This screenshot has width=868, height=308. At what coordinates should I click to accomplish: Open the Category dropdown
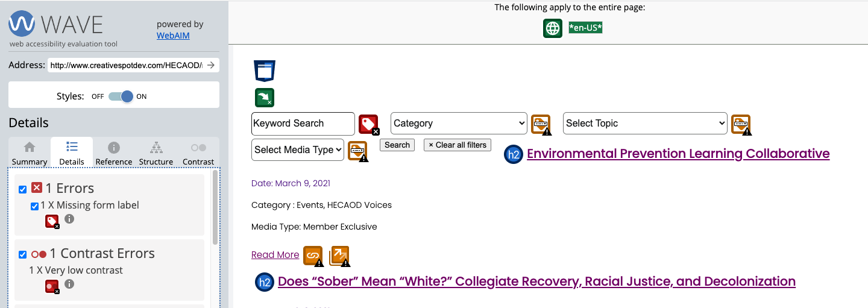tap(459, 124)
